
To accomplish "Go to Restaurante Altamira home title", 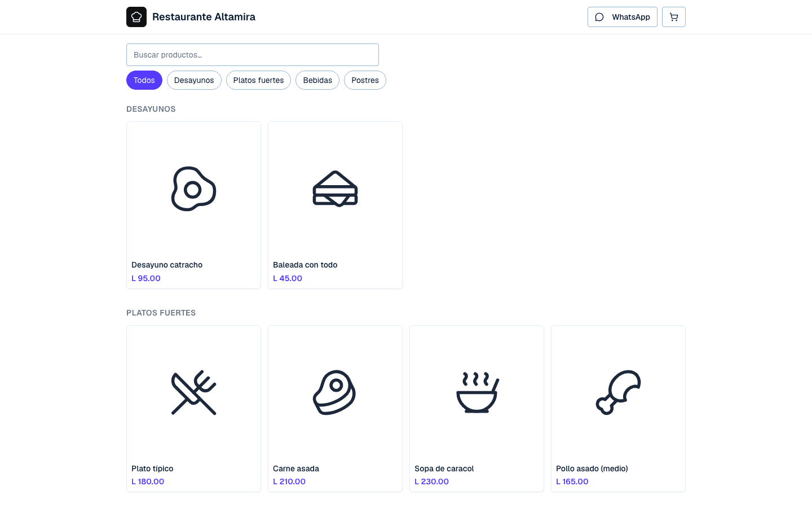I will click(204, 17).
